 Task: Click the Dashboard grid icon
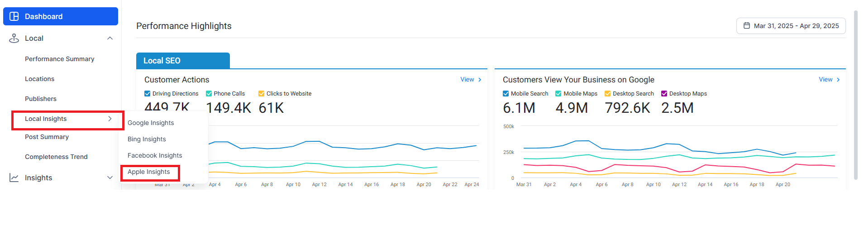(14, 16)
